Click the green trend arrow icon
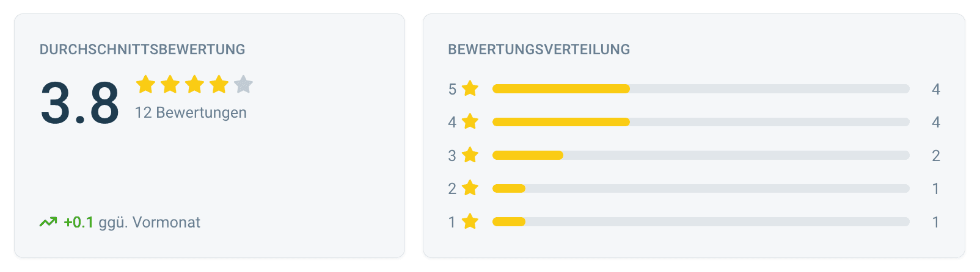 [48, 222]
